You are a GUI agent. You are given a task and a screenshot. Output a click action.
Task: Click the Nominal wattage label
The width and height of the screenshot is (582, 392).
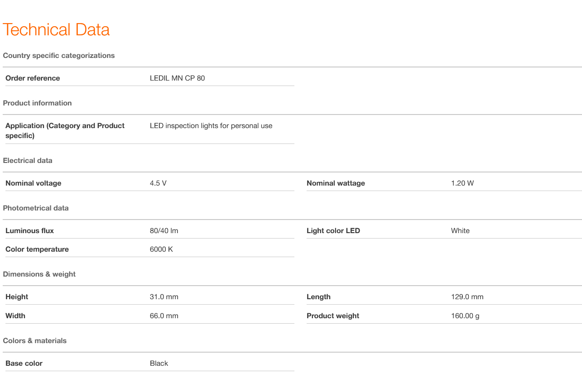(x=336, y=183)
